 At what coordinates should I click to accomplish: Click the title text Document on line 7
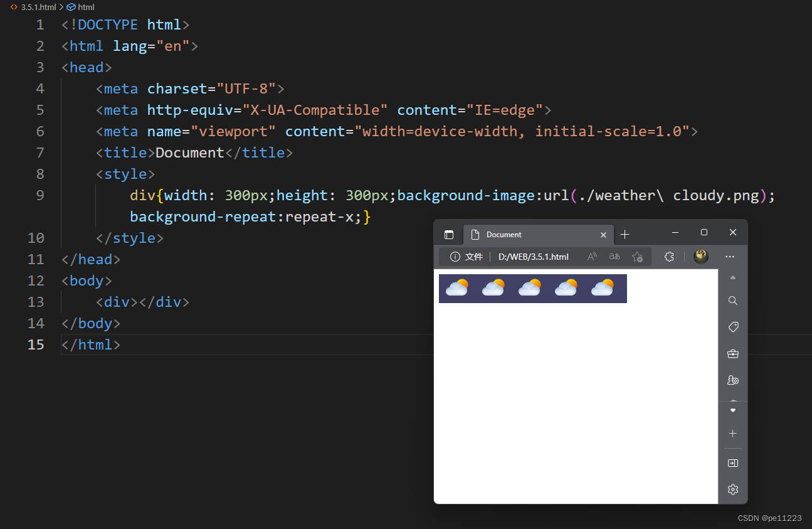pos(189,152)
